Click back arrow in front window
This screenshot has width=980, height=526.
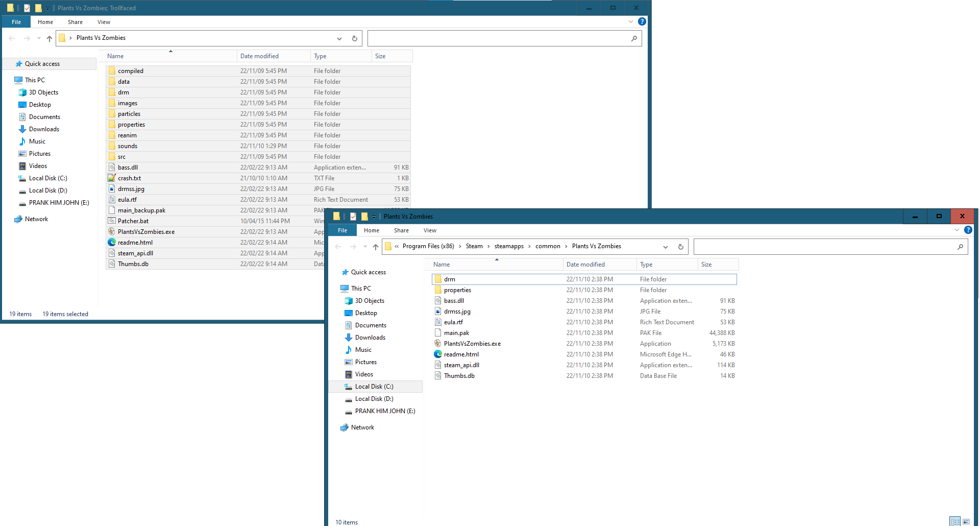338,247
